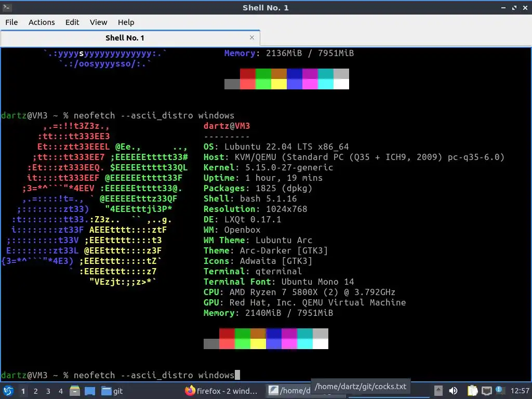Click the 12:57 panel clock
This screenshot has width=532, height=399.
[520, 391]
